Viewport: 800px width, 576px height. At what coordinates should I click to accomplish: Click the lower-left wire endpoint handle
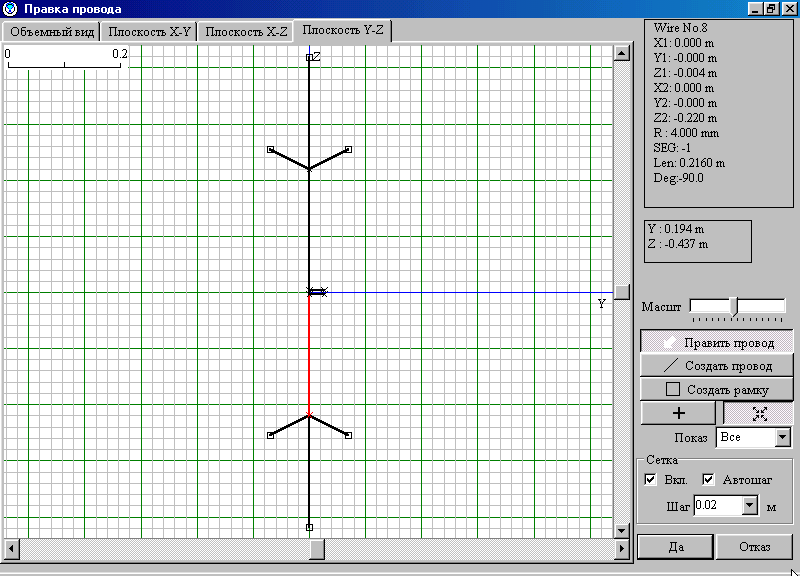[x=270, y=435]
